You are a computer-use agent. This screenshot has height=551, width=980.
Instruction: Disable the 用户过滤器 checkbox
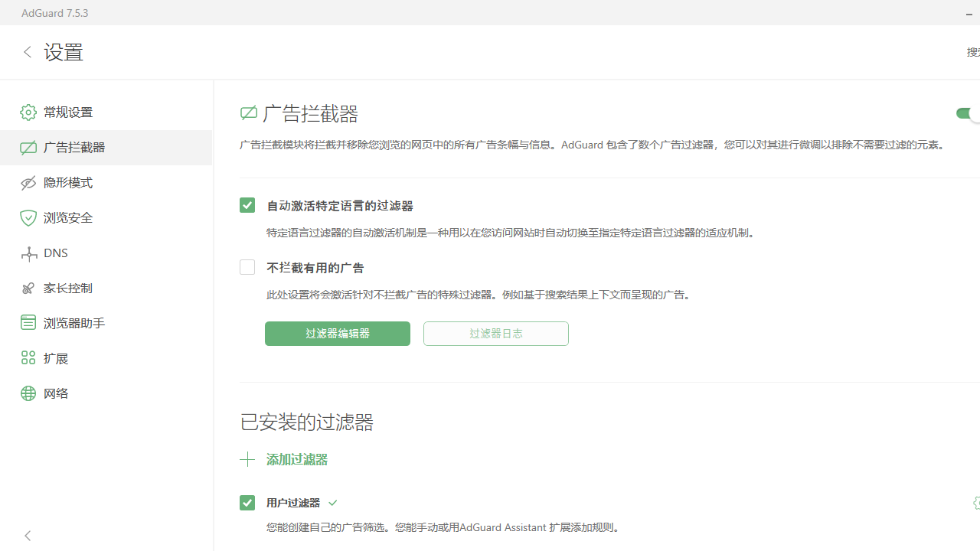247,503
